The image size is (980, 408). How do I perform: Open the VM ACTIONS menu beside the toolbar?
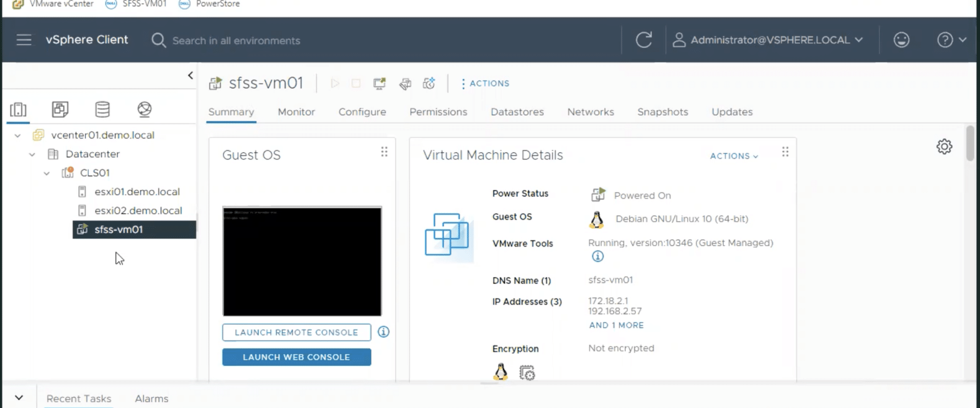485,83
